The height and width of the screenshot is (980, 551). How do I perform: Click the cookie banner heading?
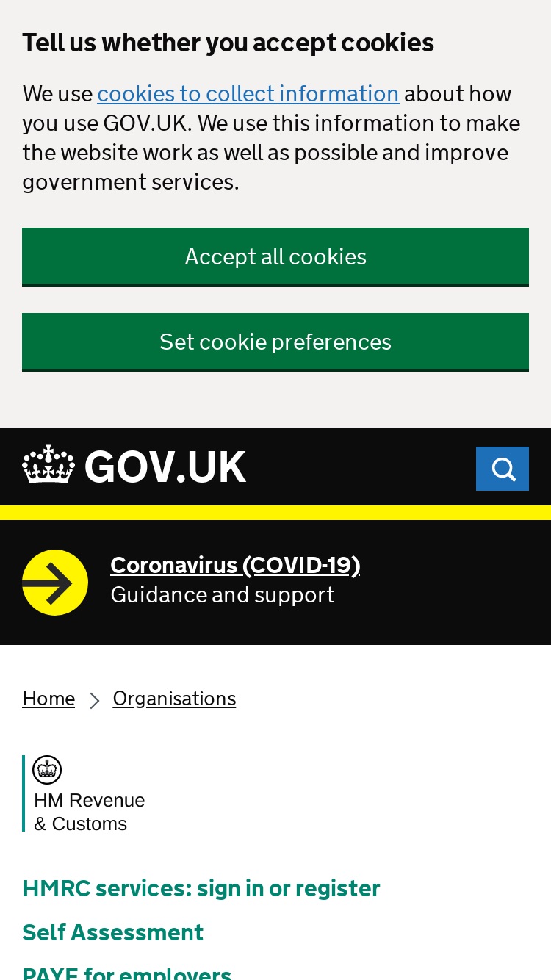[228, 43]
